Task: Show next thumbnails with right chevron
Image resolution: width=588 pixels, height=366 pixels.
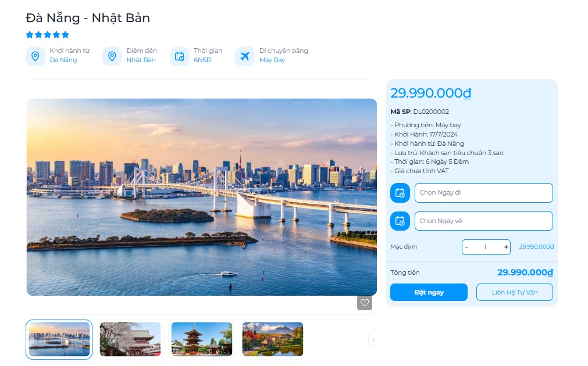Action: [x=373, y=339]
